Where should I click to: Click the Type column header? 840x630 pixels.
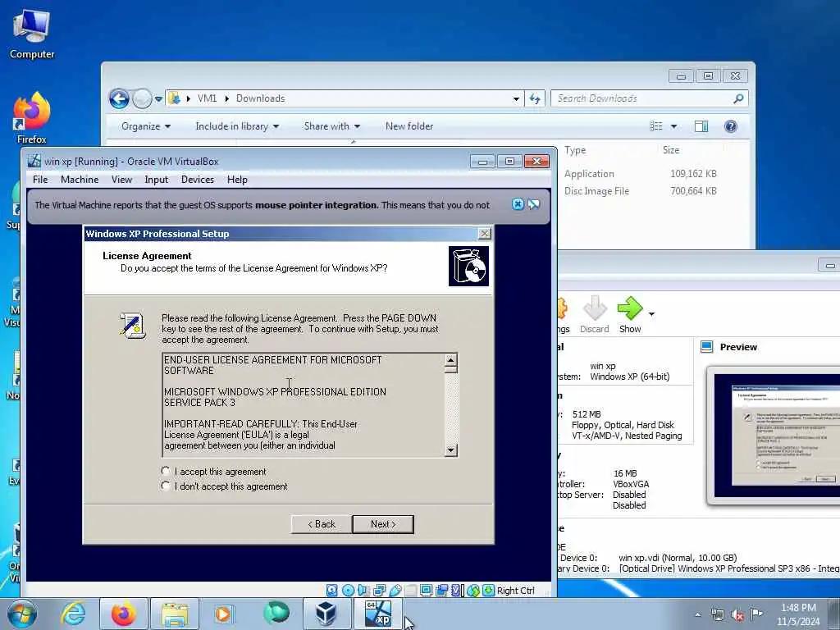(575, 151)
